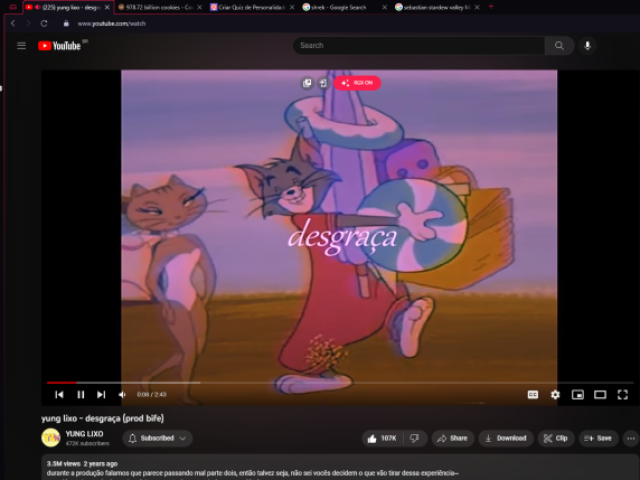Screen dimensions: 640x480
Task: Click the 0:08 / 2:43 time display
Action: (151, 394)
